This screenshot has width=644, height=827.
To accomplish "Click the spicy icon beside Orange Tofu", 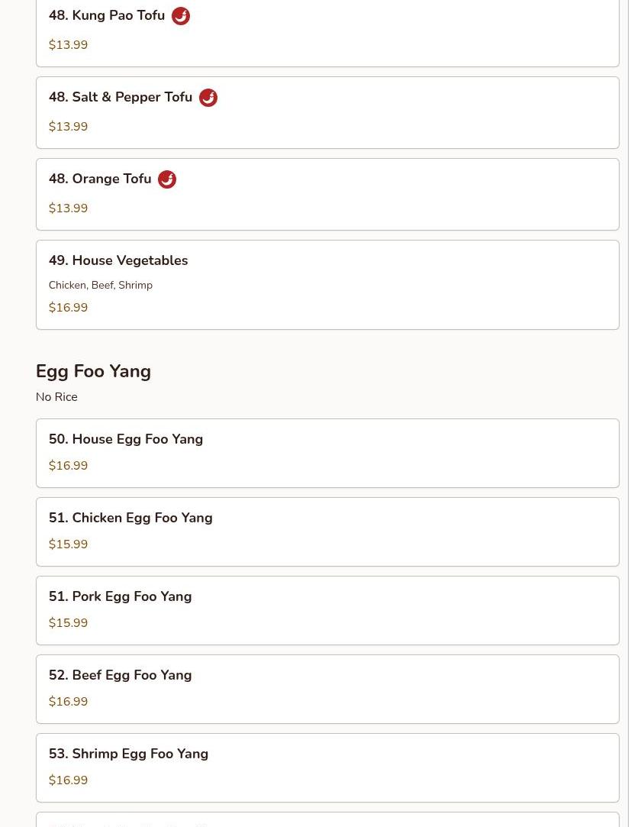I will pyautogui.click(x=167, y=179).
